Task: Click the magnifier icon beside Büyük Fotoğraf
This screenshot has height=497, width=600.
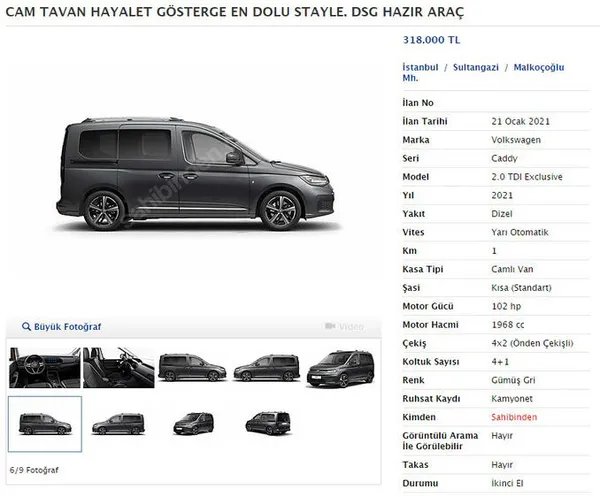Action: [x=26, y=327]
